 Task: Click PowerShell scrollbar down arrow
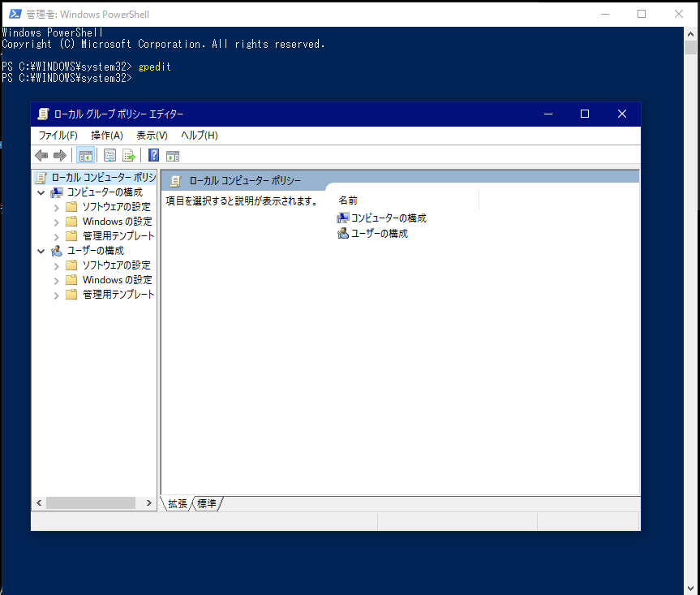690,589
